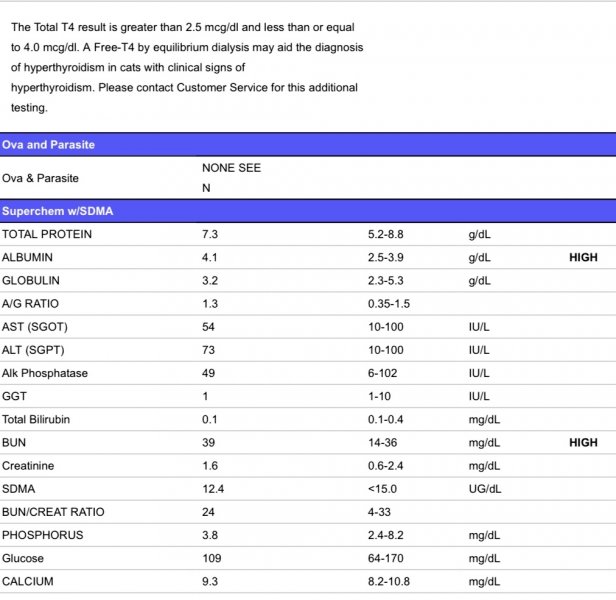Click the Creatinine reference range 0.6-2.4

(x=388, y=466)
